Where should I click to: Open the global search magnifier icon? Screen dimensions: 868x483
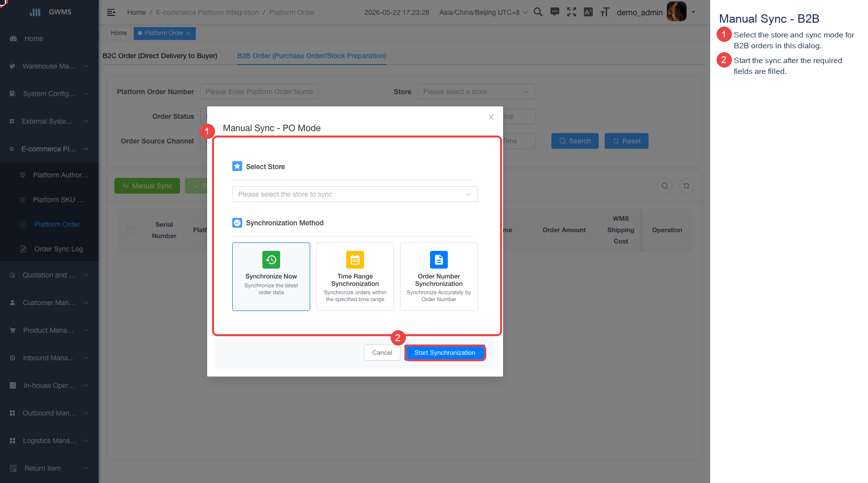(x=538, y=12)
